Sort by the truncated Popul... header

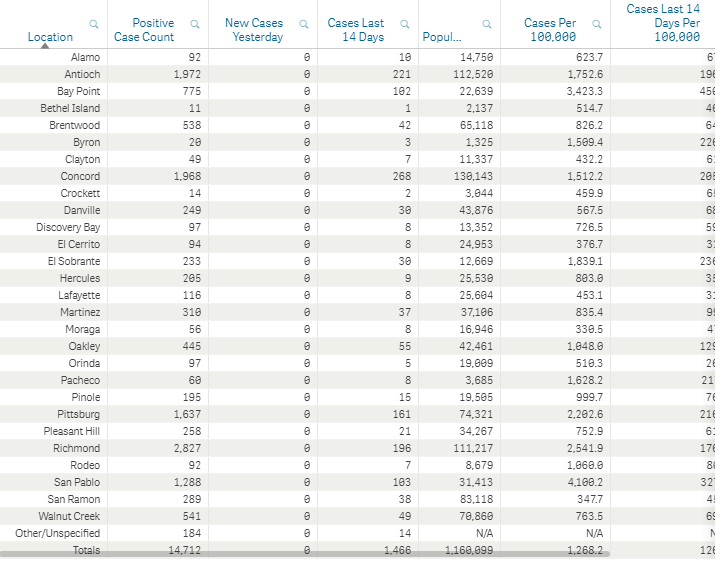click(442, 37)
